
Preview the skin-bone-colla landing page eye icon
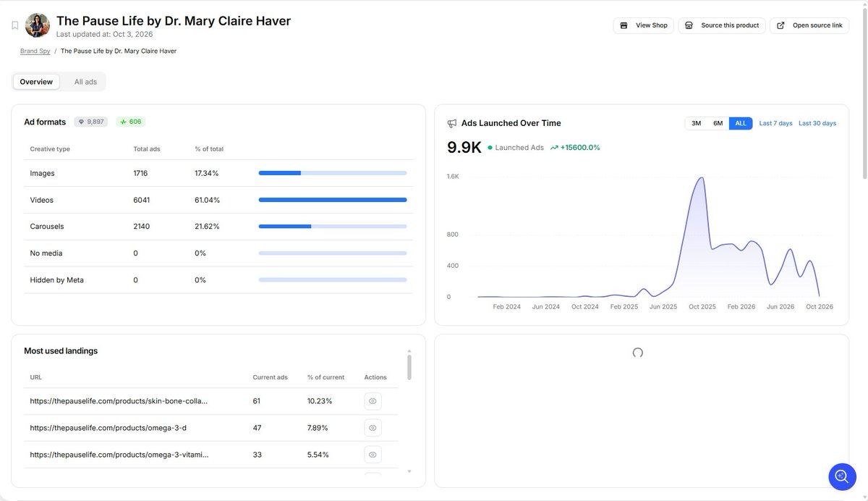pyautogui.click(x=373, y=401)
